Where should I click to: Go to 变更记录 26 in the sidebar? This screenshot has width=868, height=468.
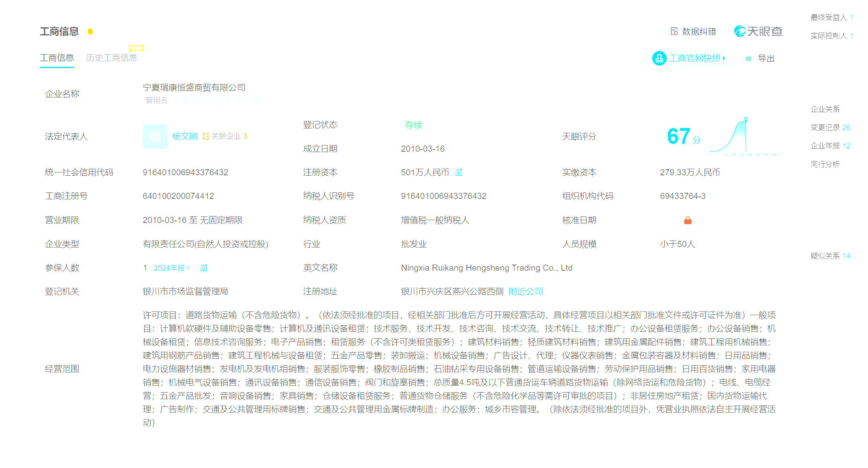pos(830,128)
